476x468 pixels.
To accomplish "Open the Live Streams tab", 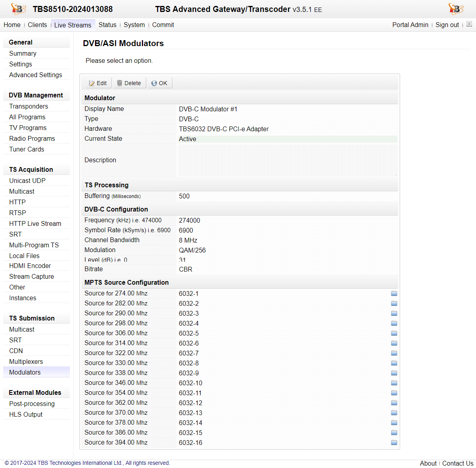I will click(x=73, y=25).
